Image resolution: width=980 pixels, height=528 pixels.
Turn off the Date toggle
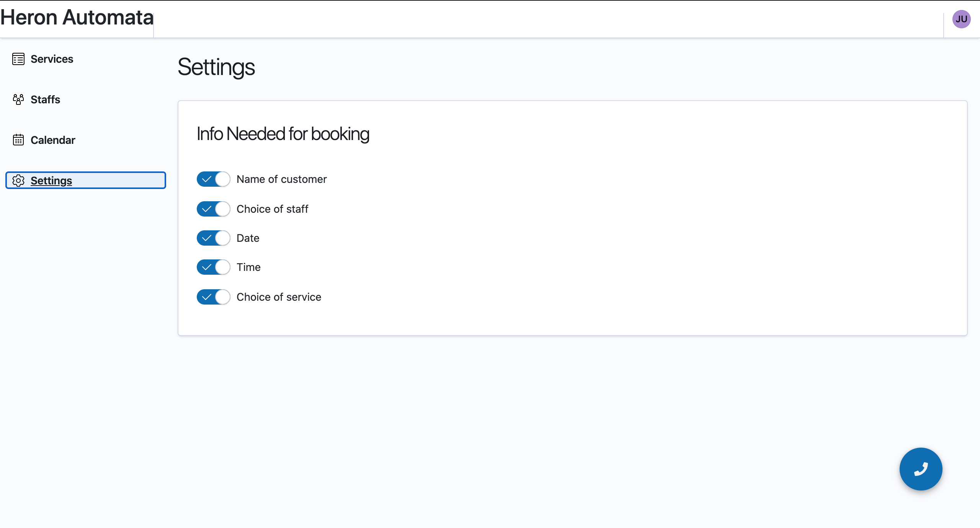click(213, 238)
